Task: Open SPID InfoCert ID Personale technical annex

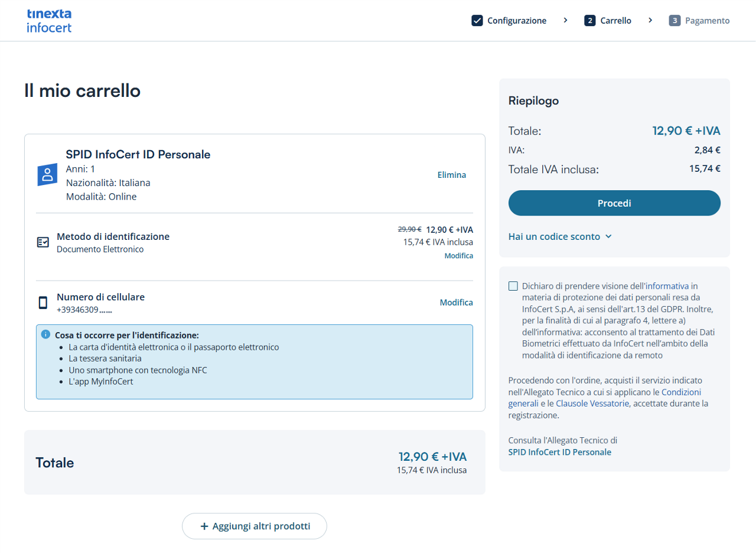Action: coord(559,452)
